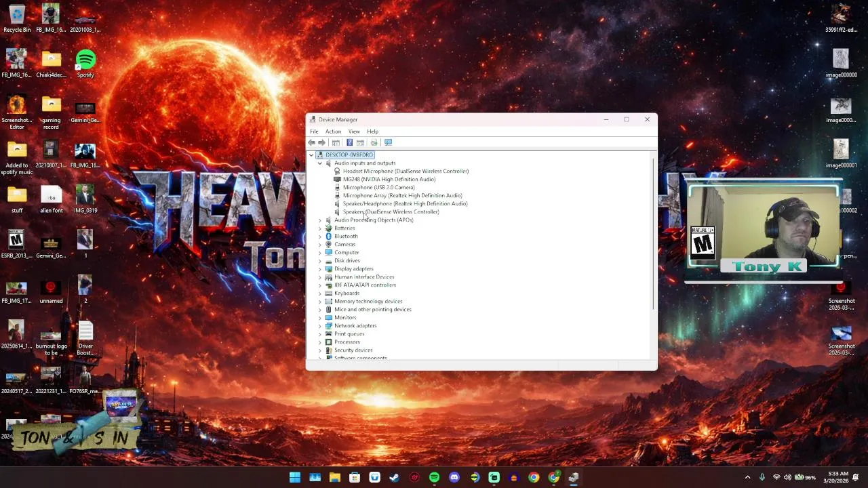Click the battery 96% indicator

(x=805, y=478)
